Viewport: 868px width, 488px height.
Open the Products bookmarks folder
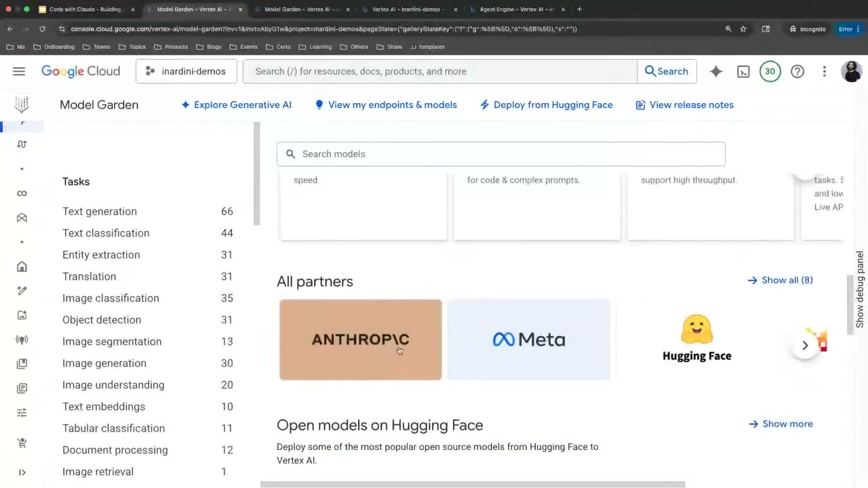tap(171, 47)
